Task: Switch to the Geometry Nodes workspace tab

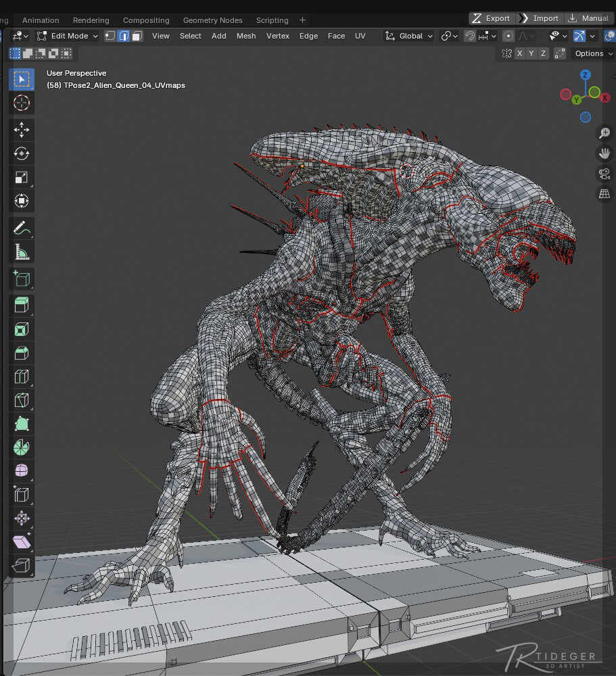Action: 212,20
